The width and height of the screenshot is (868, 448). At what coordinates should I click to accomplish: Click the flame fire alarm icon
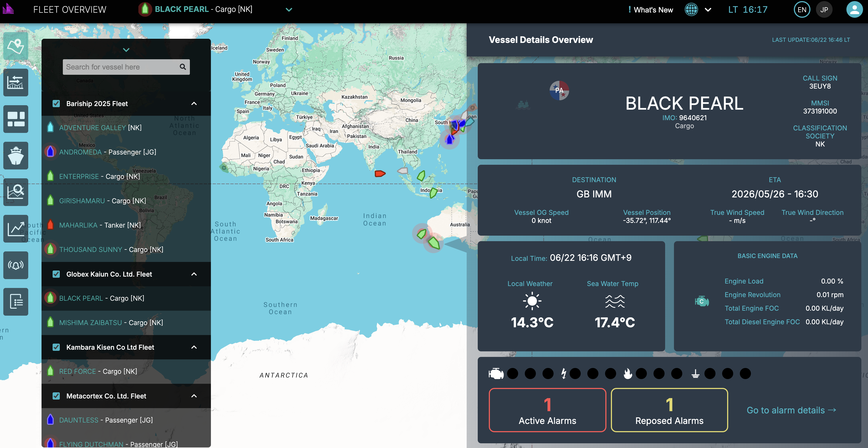tap(627, 374)
